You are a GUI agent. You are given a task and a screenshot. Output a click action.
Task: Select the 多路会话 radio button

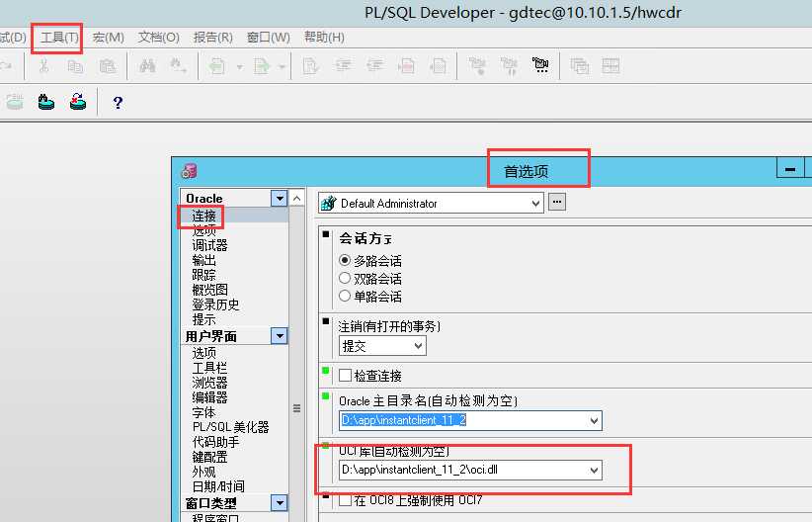(345, 260)
